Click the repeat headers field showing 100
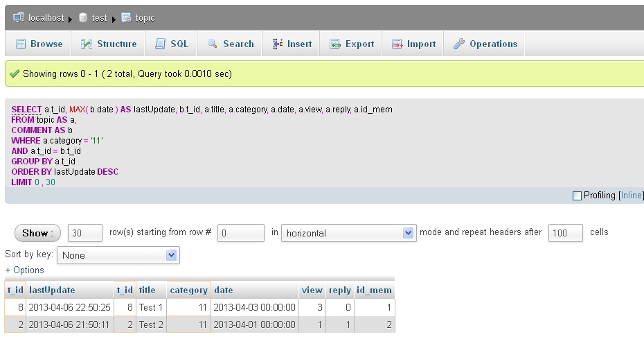 [x=566, y=233]
